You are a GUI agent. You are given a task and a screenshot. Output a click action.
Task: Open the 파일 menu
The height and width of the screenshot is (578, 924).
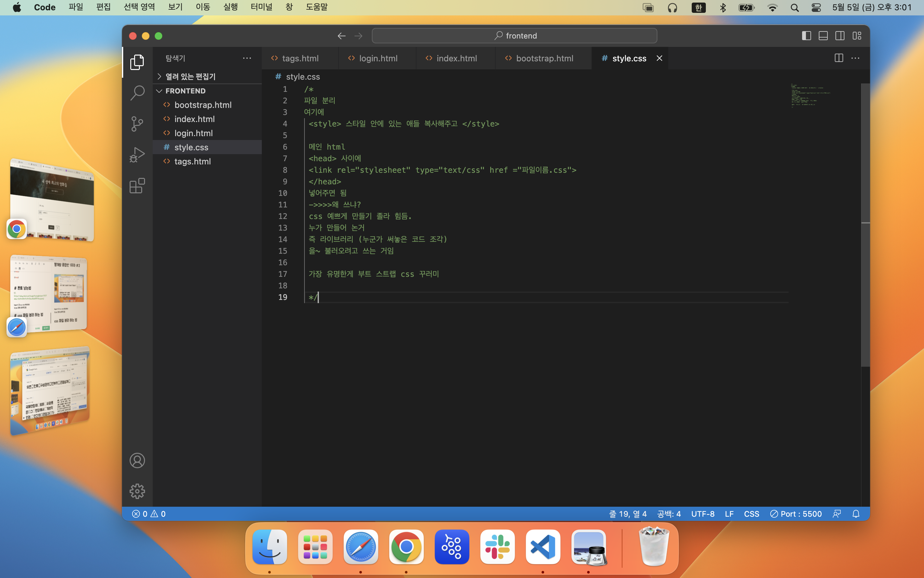tap(76, 7)
